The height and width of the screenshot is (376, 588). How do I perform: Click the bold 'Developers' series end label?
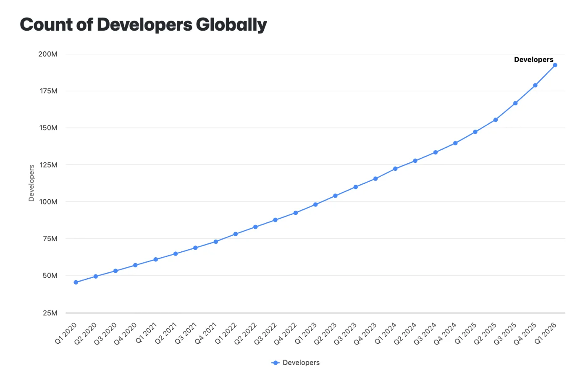(533, 60)
